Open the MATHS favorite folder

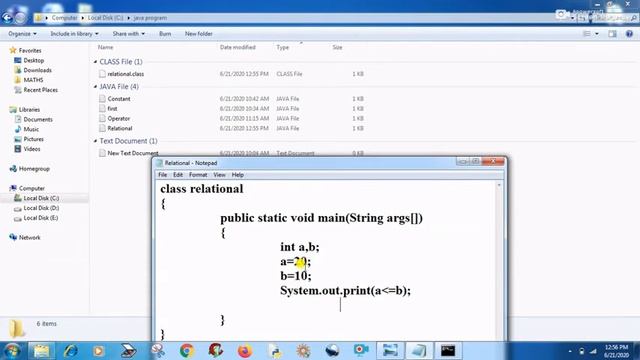[33, 80]
